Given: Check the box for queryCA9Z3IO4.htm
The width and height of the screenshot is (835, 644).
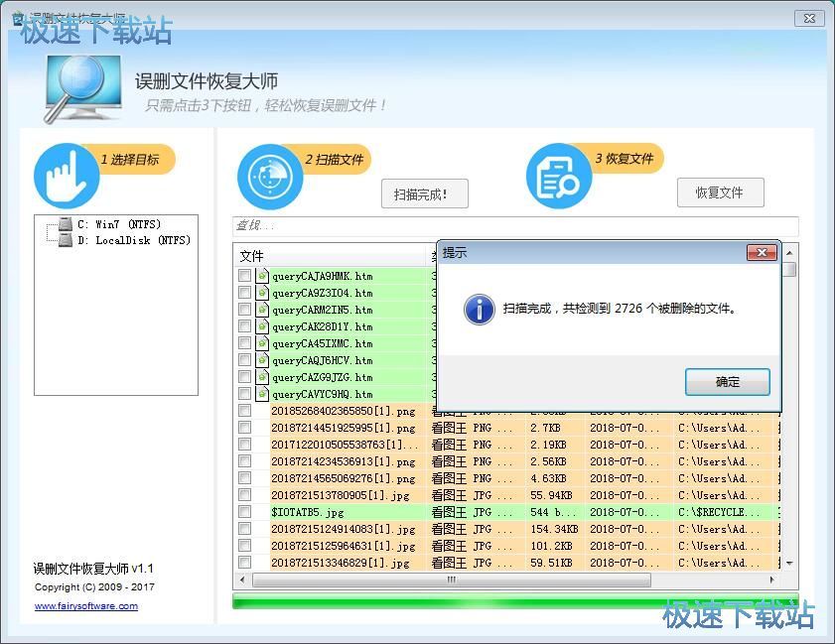Looking at the screenshot, I should point(244,293).
